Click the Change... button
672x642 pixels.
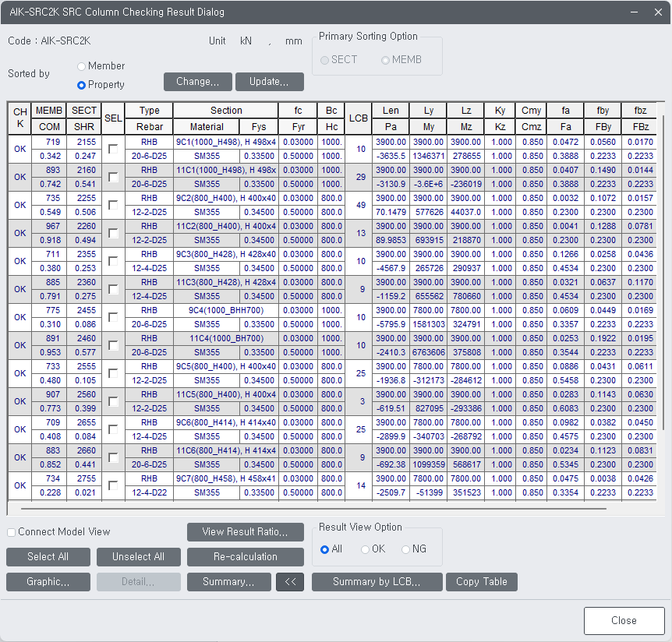(197, 81)
